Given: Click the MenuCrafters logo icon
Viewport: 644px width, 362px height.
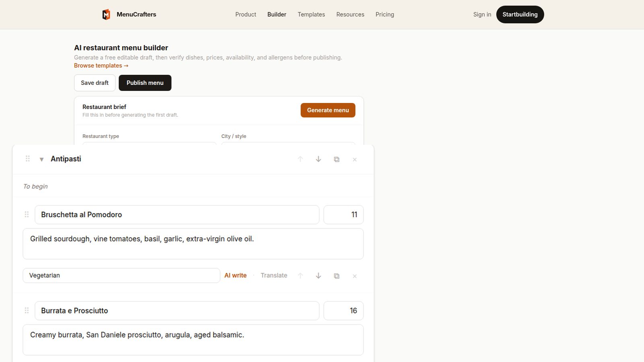Looking at the screenshot, I should [106, 14].
